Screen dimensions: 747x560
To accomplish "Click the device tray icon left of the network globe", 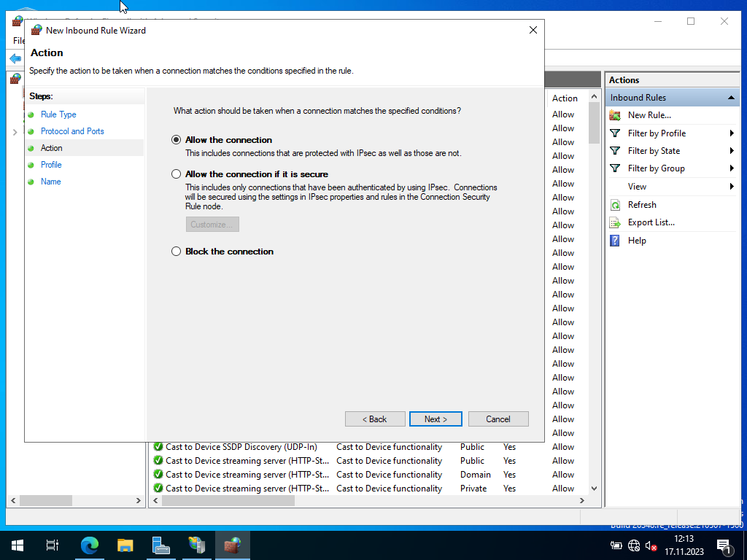I will pyautogui.click(x=616, y=545).
